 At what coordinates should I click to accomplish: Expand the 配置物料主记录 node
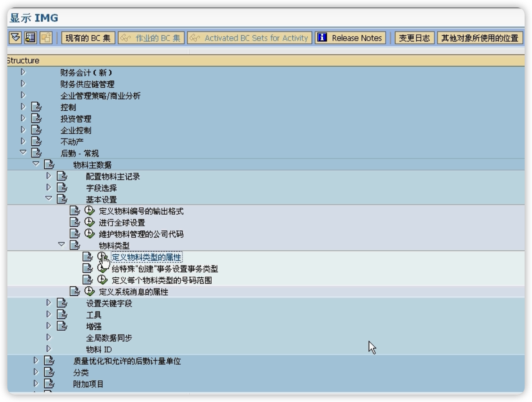tap(48, 176)
